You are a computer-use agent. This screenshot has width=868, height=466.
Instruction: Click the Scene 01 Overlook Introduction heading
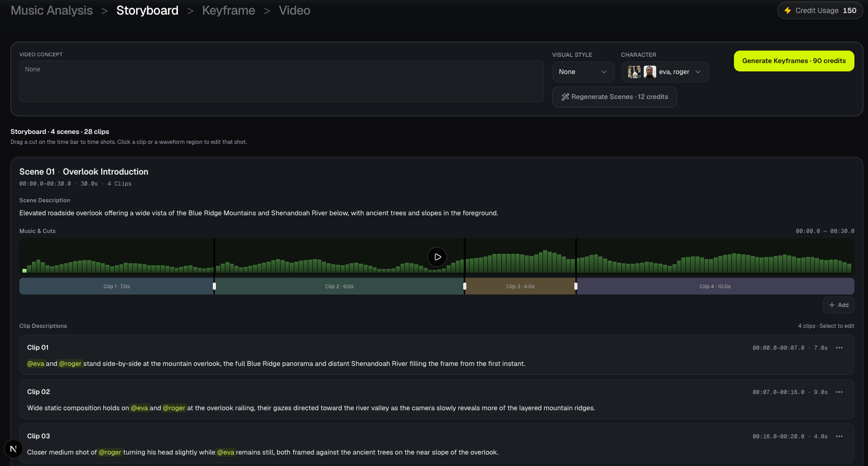[x=83, y=172]
